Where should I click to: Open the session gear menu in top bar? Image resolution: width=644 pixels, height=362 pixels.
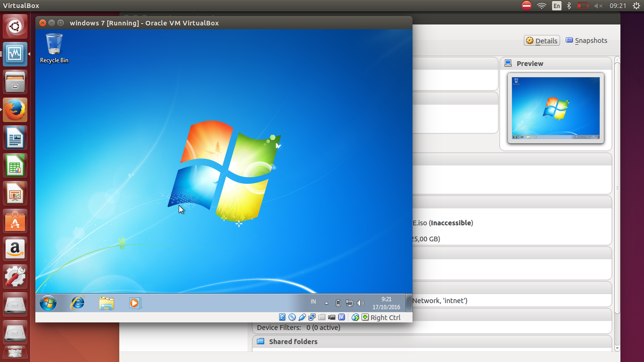tap(636, 6)
